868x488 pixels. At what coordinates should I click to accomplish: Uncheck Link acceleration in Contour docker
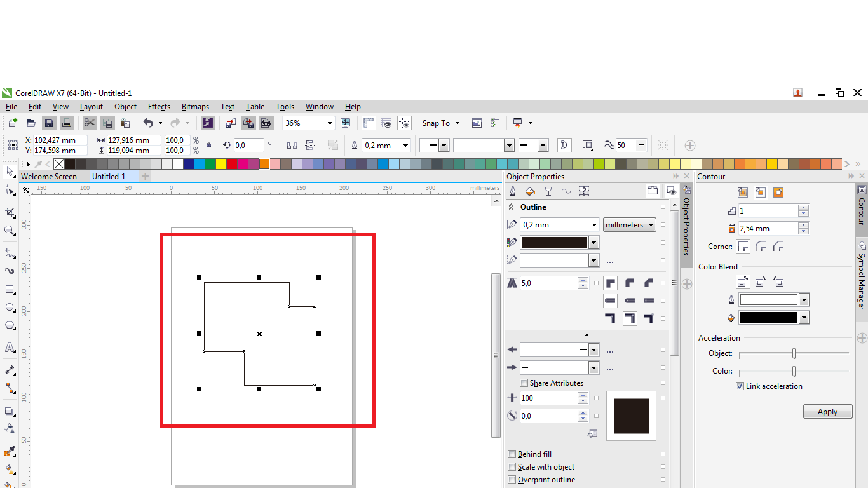coord(741,386)
